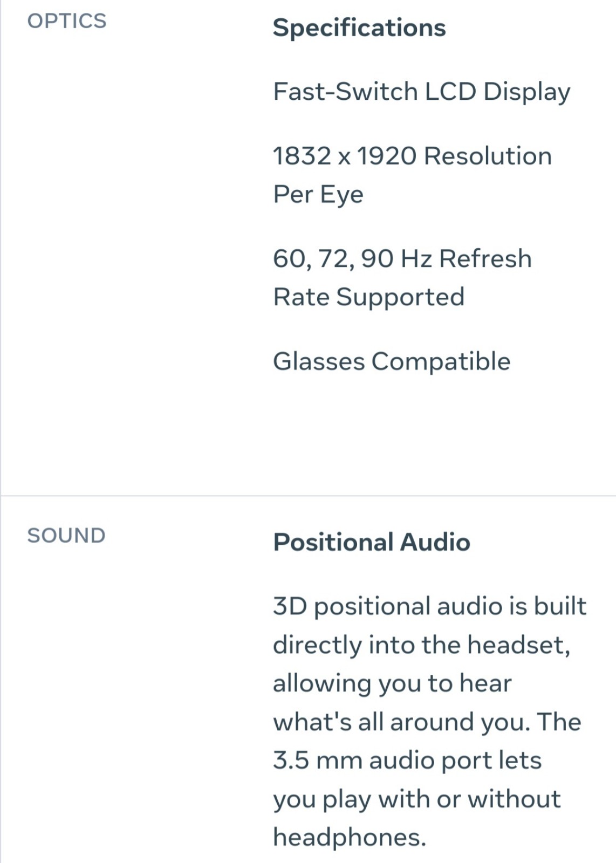Image resolution: width=616 pixels, height=863 pixels.
Task: Click the 3D positional audio is built line
Action: pyautogui.click(x=429, y=606)
